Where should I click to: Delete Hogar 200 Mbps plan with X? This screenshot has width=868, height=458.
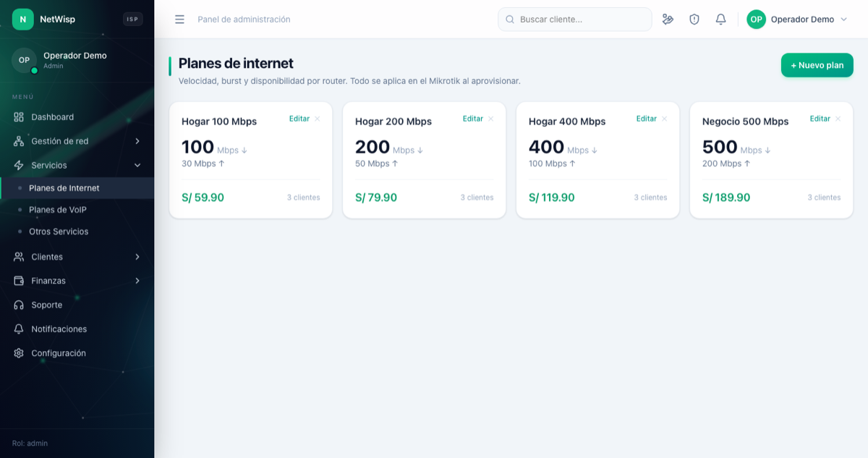pos(490,119)
